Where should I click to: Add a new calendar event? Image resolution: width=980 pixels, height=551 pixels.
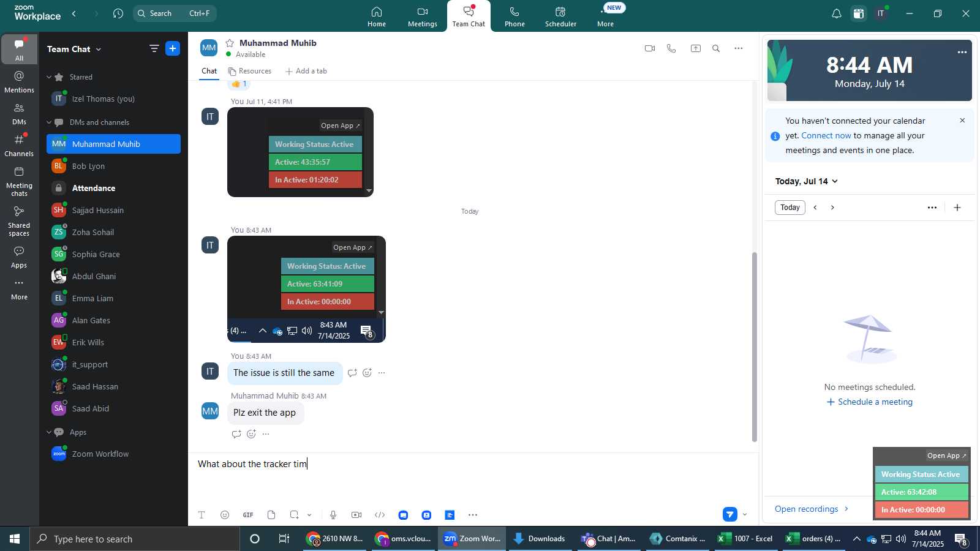pyautogui.click(x=957, y=208)
